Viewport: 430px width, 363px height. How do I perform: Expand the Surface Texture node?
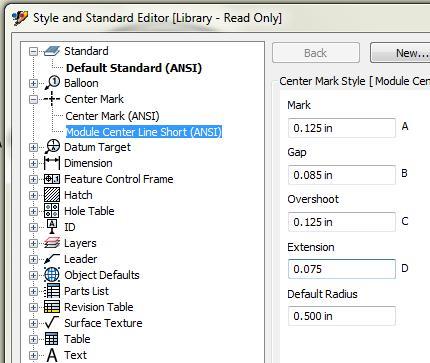pyautogui.click(x=33, y=323)
